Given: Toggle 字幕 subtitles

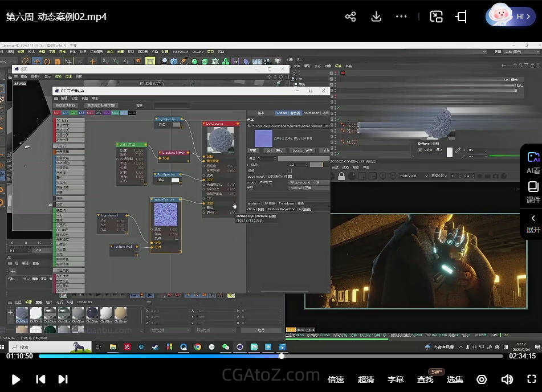Looking at the screenshot, I should tap(396, 379).
